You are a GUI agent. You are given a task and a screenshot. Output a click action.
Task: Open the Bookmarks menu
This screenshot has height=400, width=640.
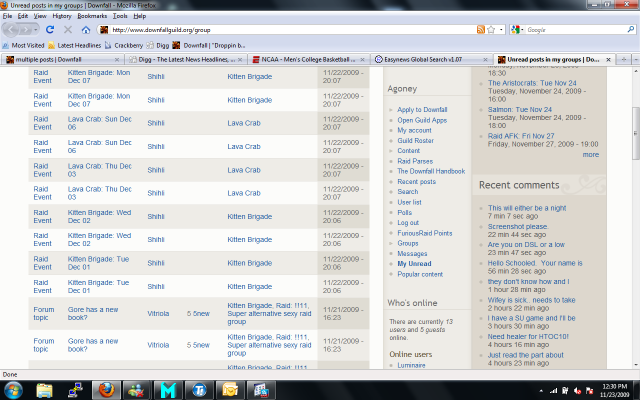tap(92, 16)
